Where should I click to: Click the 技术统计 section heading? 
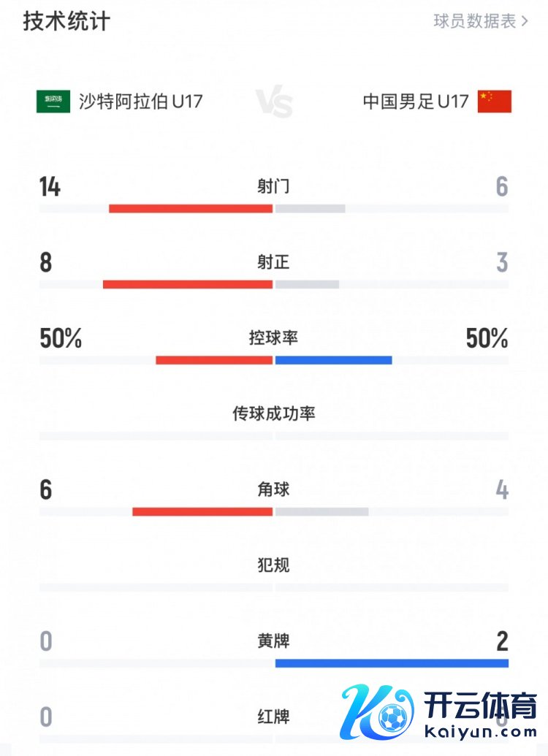(66, 21)
